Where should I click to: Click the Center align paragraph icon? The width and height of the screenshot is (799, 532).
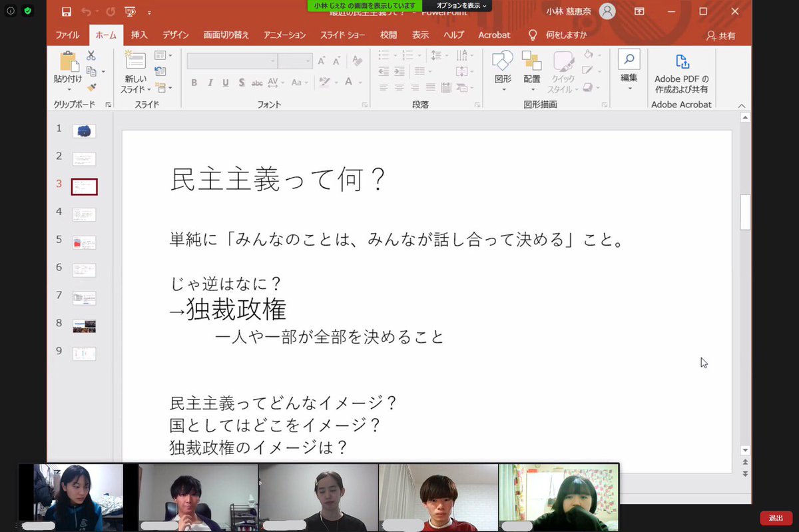(400, 87)
